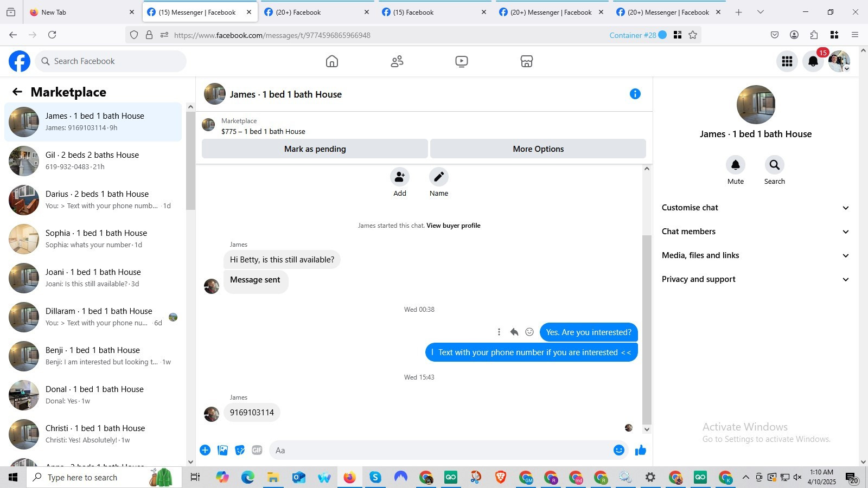Open Firefox extensions puzzle icon
This screenshot has height=488, width=868.
point(814,35)
